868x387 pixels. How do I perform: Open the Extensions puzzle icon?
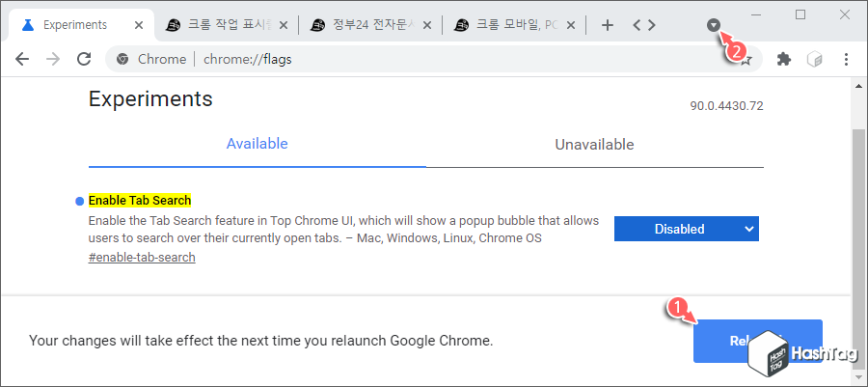coord(784,59)
